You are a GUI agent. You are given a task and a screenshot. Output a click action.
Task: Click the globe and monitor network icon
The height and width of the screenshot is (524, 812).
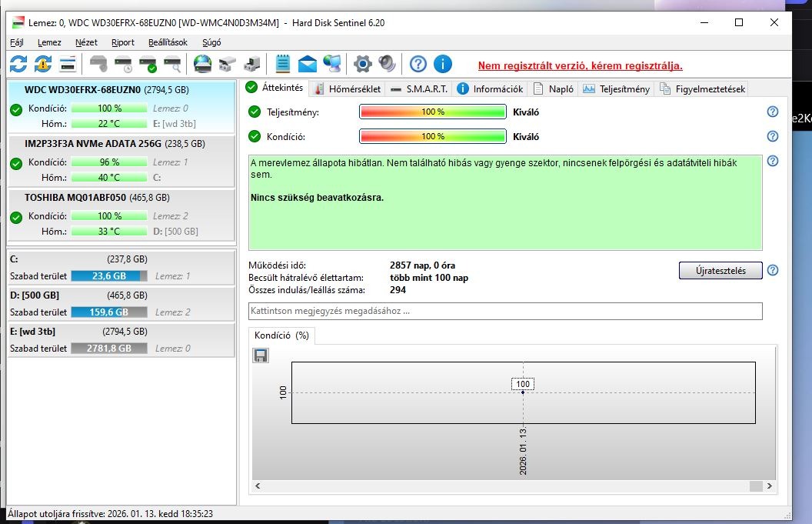[332, 65]
